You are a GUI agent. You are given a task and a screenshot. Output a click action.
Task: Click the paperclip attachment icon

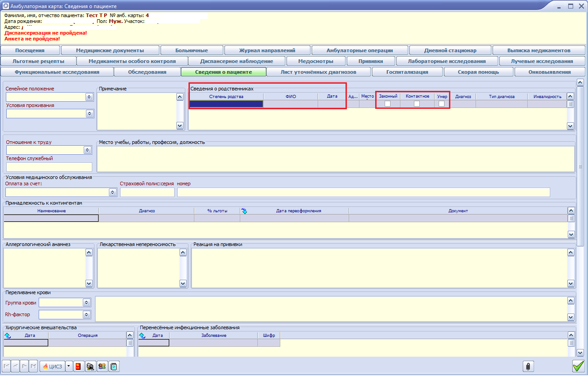[x=528, y=366]
